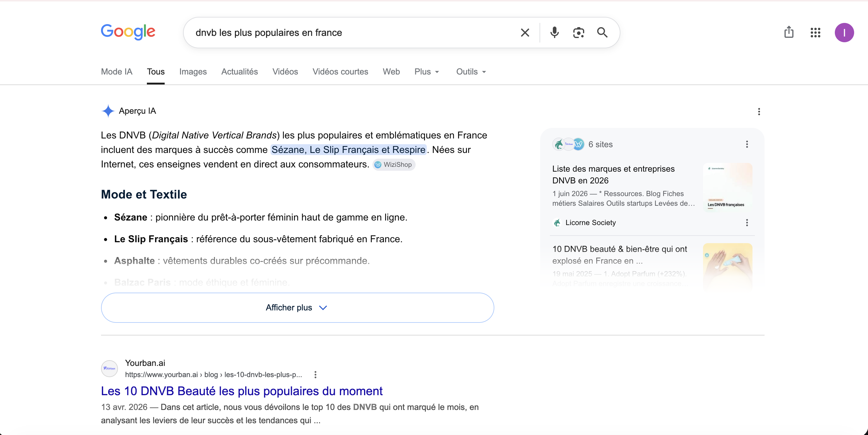This screenshot has height=435, width=868.
Task: Expand the overview with Afficher plus
Action: tap(297, 308)
